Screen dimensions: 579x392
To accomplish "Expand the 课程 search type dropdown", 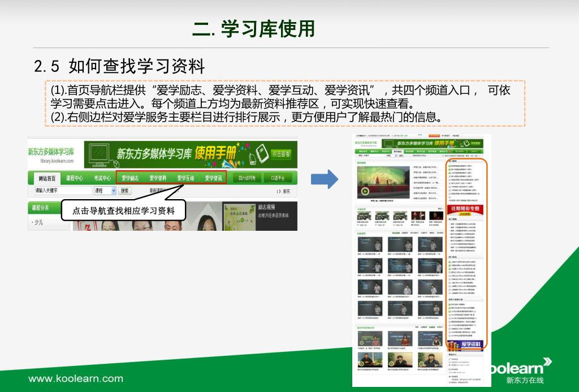I will click(x=105, y=191).
